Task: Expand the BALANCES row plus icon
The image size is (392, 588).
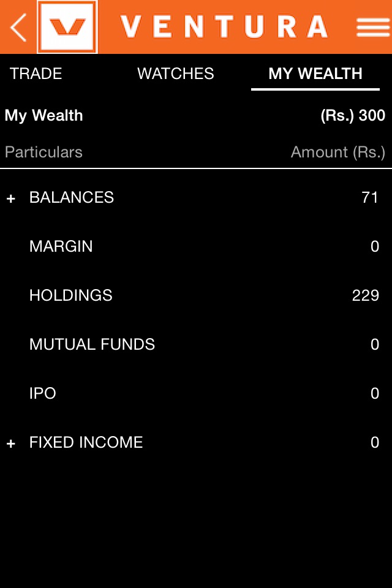Action: 10,198
